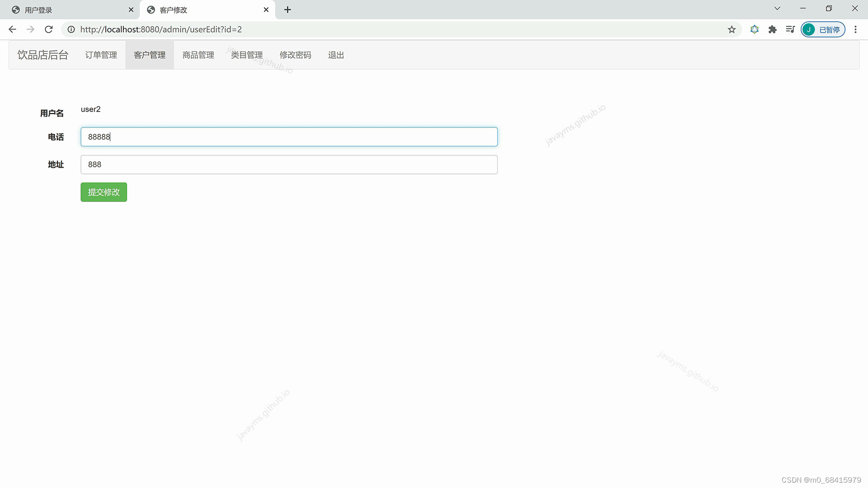The image size is (868, 488).
Task: Go to 商品管理 menu item
Action: [x=198, y=55]
